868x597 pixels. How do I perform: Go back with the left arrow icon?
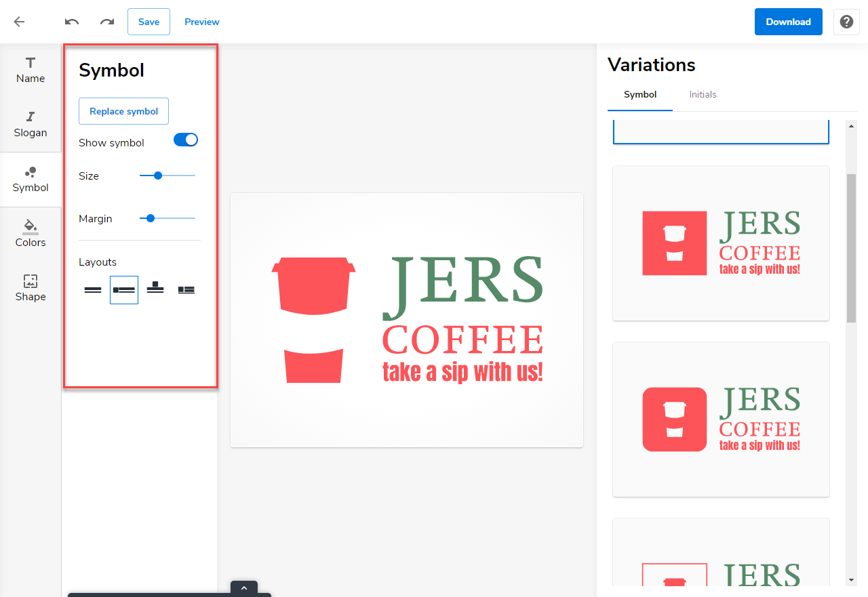19,22
